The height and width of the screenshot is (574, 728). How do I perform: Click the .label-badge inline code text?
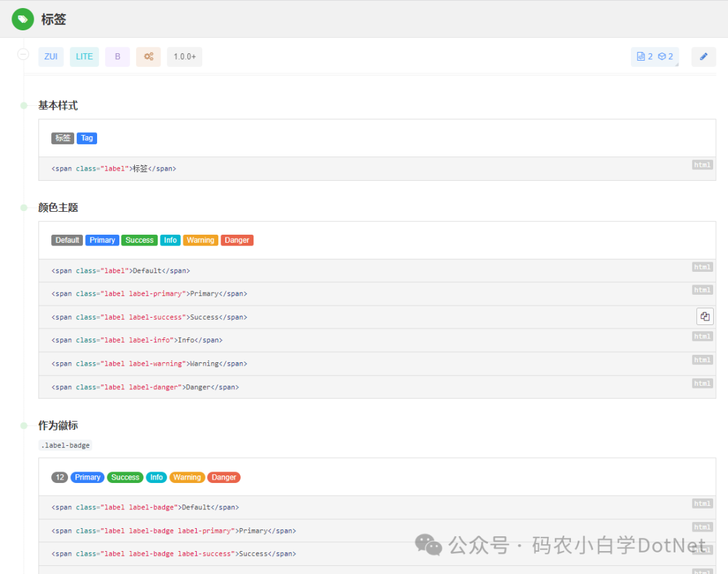65,445
